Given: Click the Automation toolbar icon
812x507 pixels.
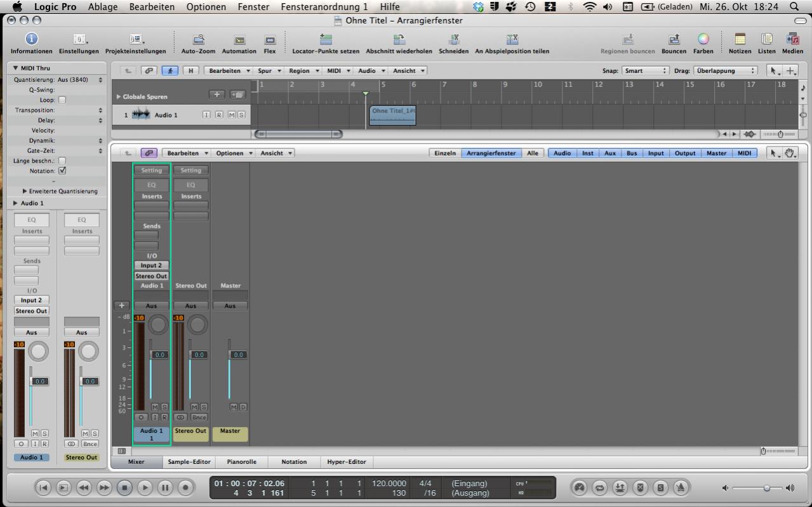Looking at the screenshot, I should [239, 40].
